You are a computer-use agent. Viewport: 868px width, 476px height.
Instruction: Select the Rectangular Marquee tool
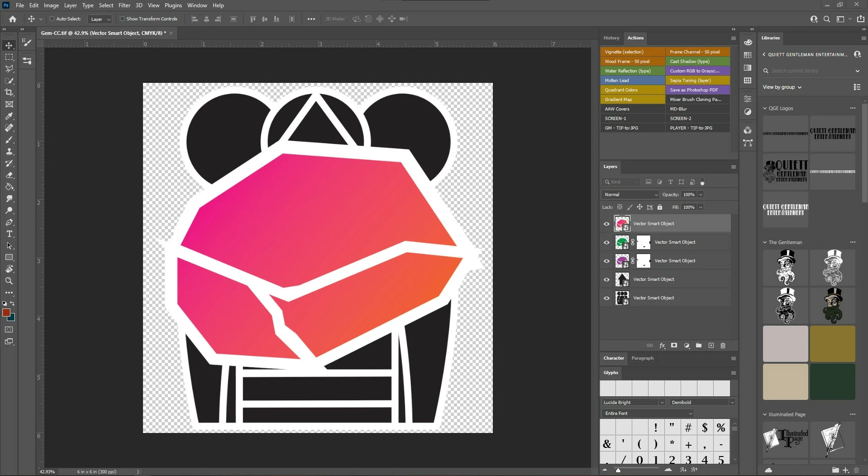tap(9, 57)
